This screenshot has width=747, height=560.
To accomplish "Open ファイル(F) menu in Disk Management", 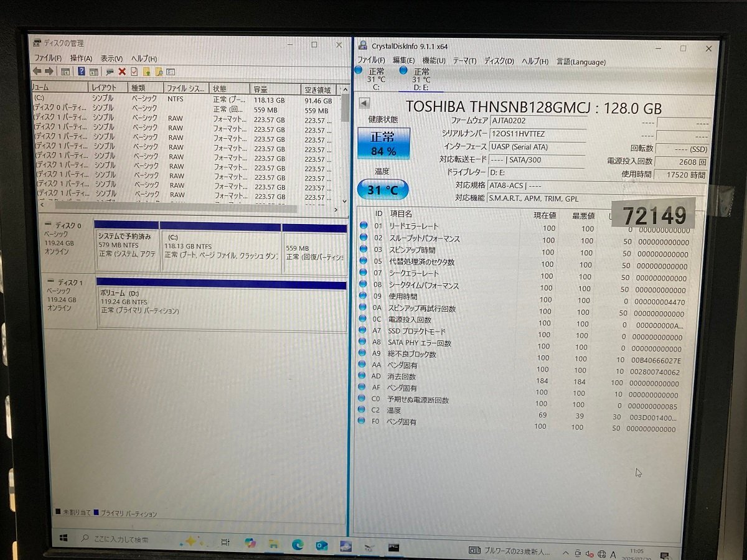I will click(47, 58).
